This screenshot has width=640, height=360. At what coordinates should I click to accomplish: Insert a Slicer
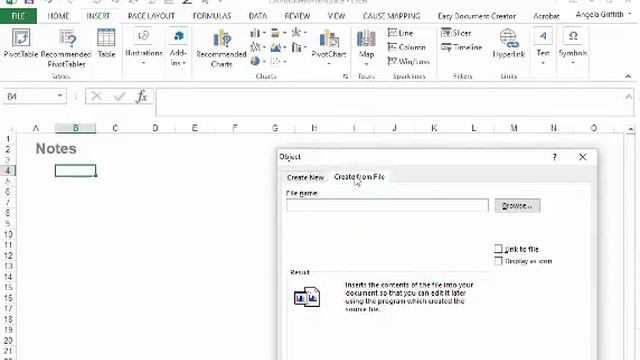point(456,33)
